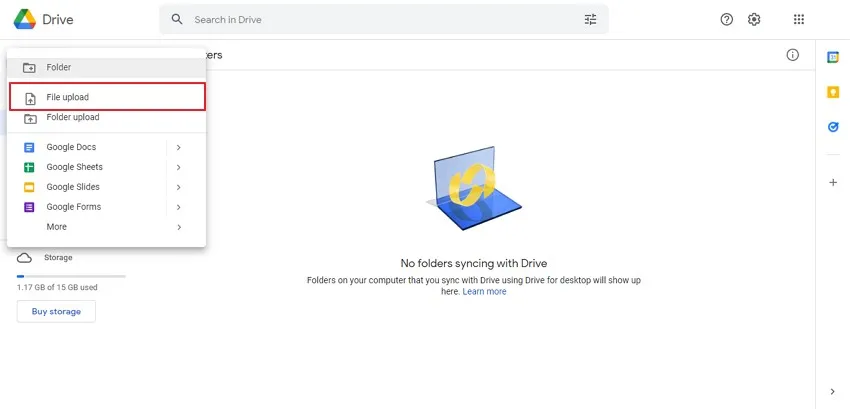
Task: Select Google Forms menu entry
Action: click(106, 207)
